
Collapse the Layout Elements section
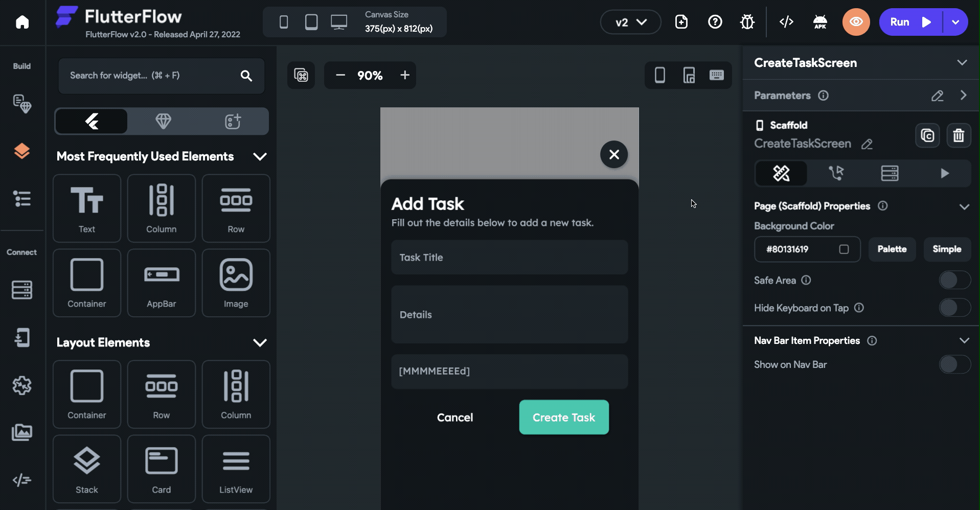260,342
